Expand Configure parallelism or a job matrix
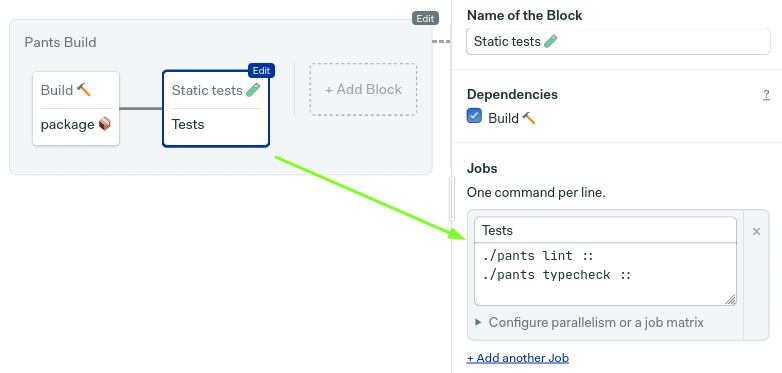The height and width of the screenshot is (373, 782). tap(590, 323)
